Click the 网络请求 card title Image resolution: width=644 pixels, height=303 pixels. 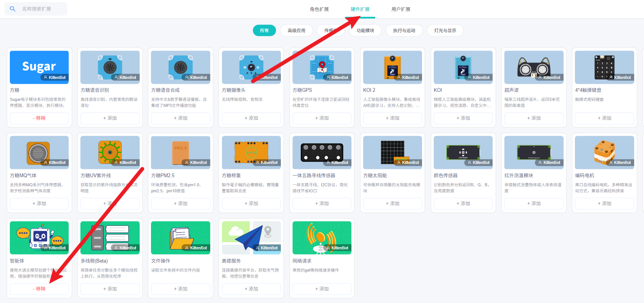(302, 261)
